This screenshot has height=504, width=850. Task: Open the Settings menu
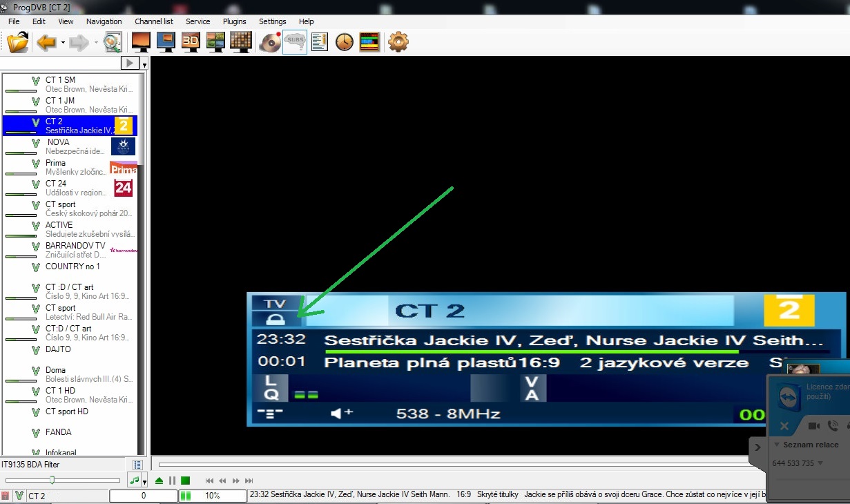click(273, 21)
